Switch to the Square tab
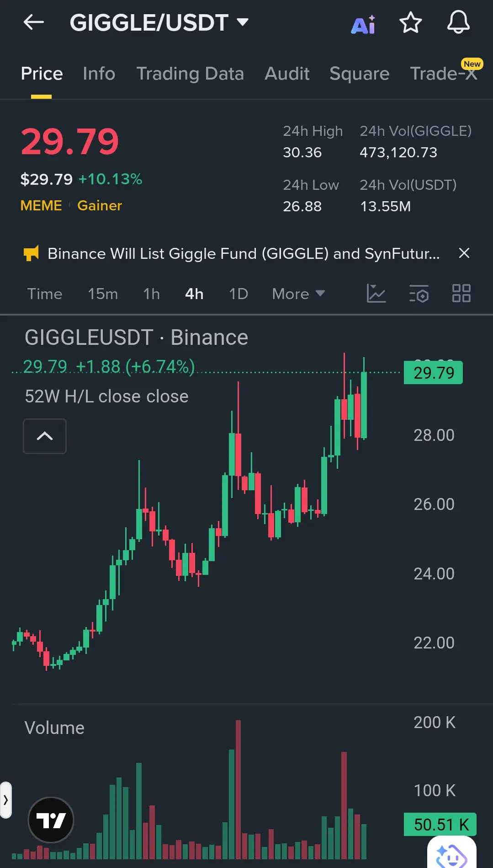The image size is (493, 868). tap(359, 73)
